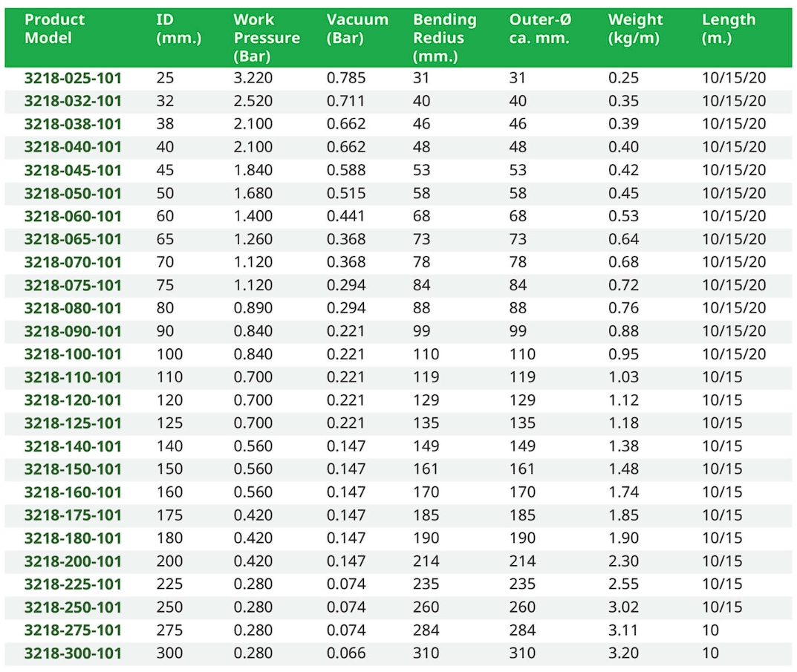797x672 pixels.
Task: Click the Length (m.) column header
Action: click(728, 29)
